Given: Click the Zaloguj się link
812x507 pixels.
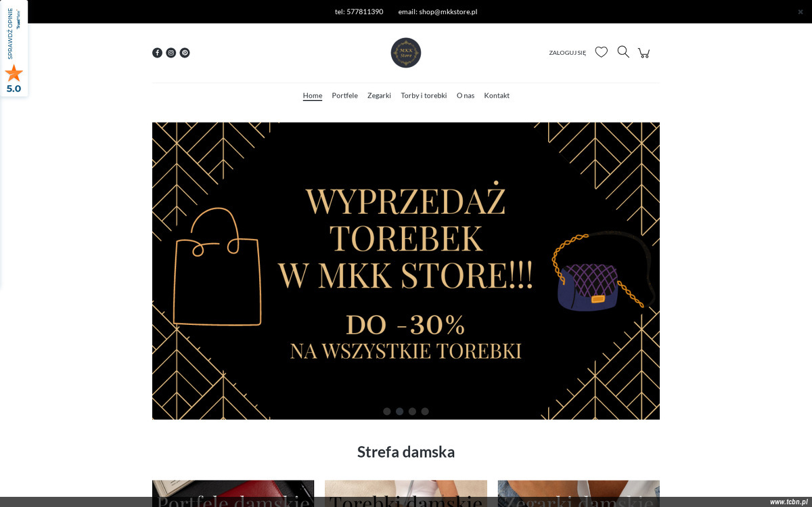Looking at the screenshot, I should tap(568, 53).
